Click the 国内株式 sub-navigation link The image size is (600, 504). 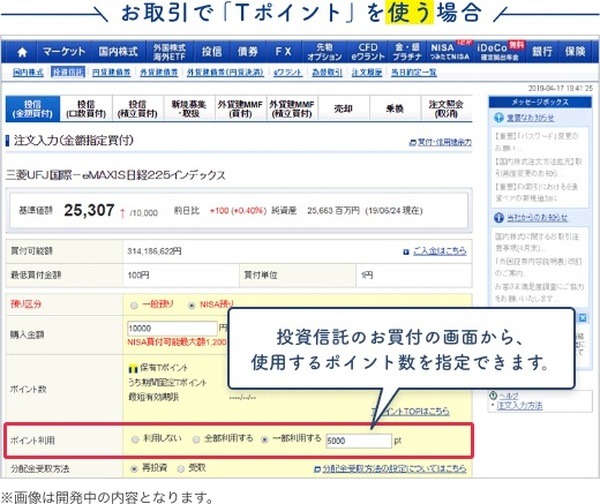tap(28, 72)
